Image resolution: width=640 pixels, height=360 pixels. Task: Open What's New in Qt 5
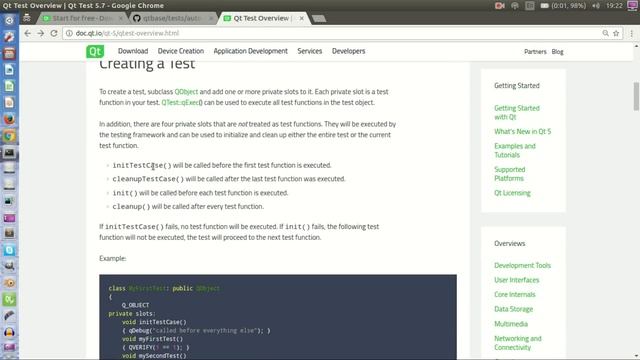[522, 131]
